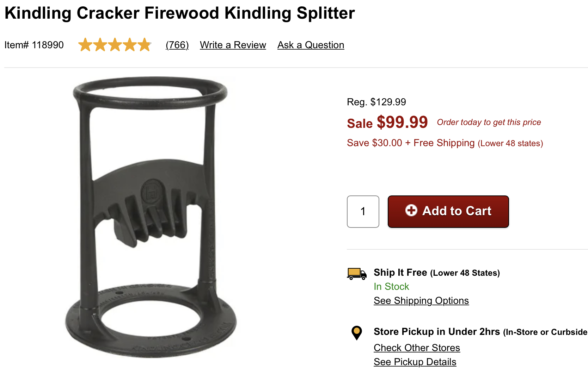Click the yellow shipping truck icon

357,274
